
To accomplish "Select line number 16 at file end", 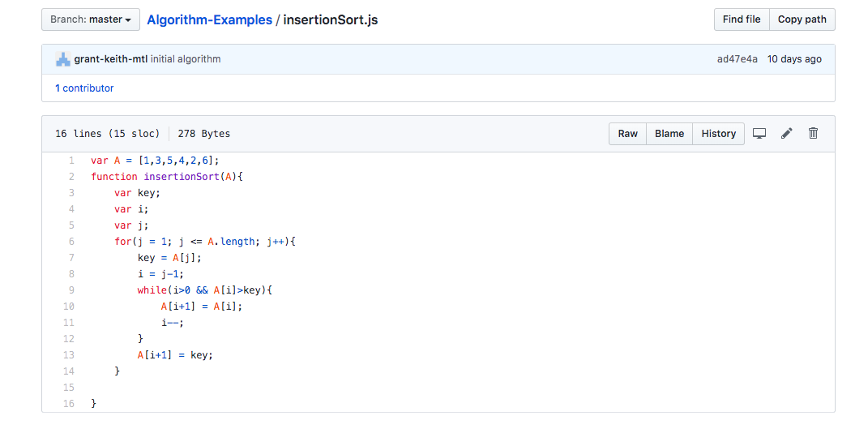I will tap(69, 404).
